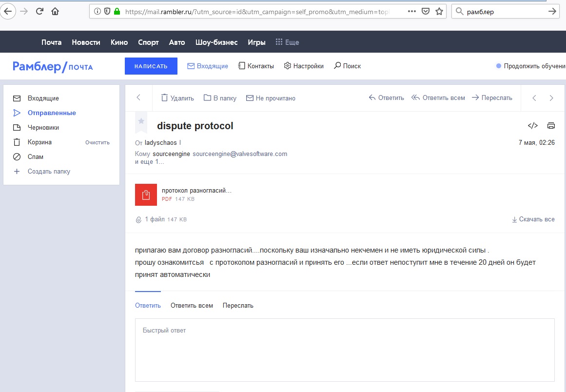Go to the Спорт section
This screenshot has width=566, height=392.
tap(148, 42)
